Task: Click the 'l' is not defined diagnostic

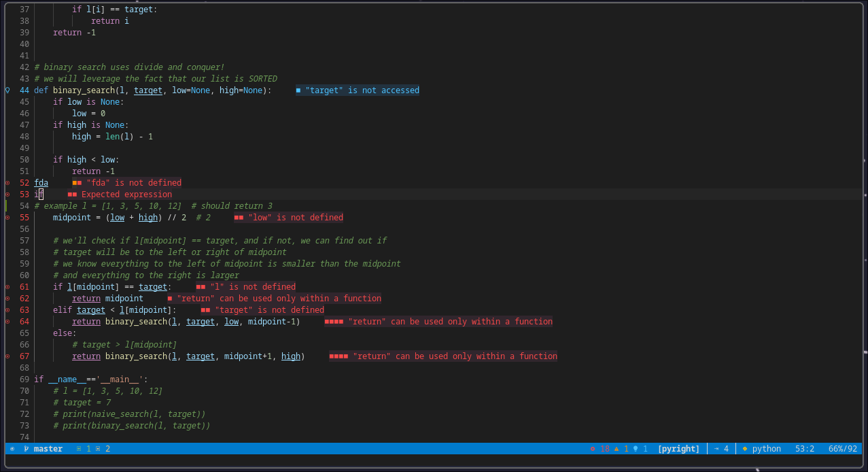Action: 246,287
